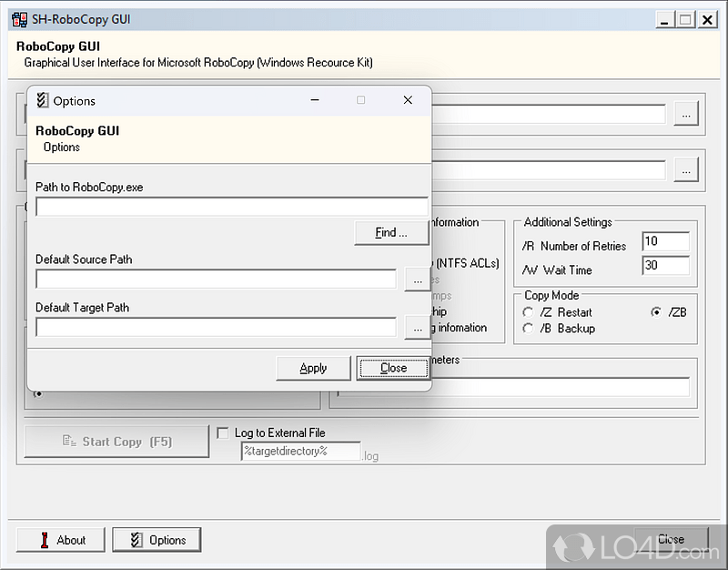Viewport: 728px width, 570px height.
Task: Click the checklist icon on Options button
Action: pyautogui.click(x=136, y=540)
